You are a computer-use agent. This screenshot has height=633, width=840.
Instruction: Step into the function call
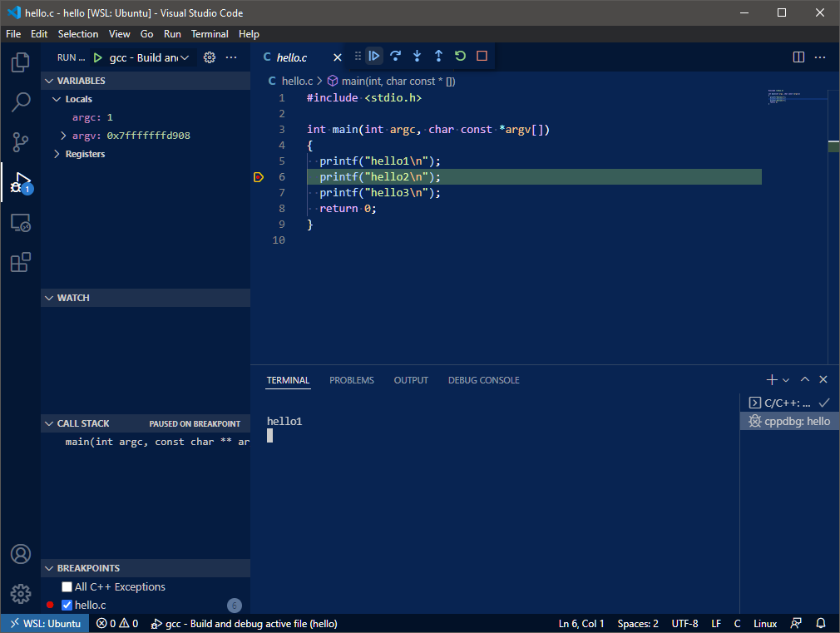point(417,56)
